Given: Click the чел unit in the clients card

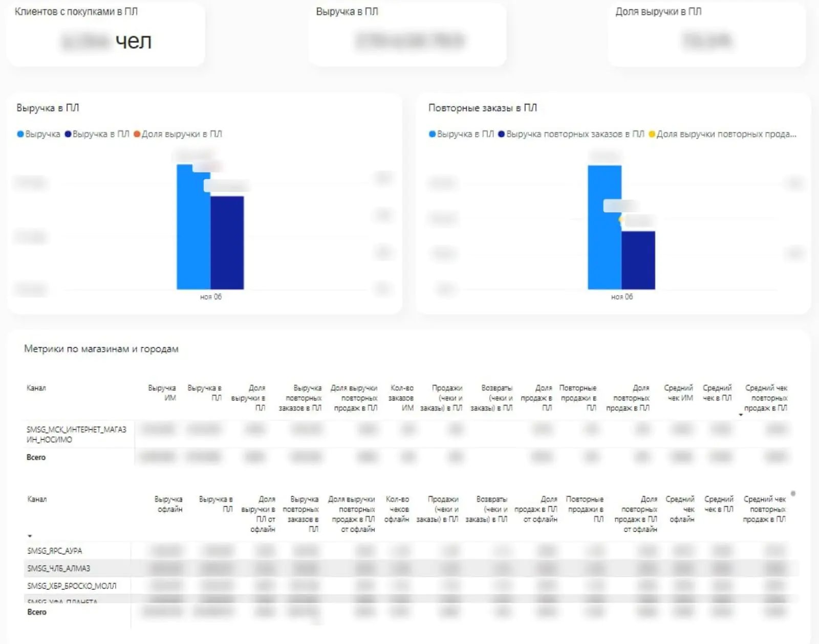Looking at the screenshot, I should pyautogui.click(x=134, y=41).
